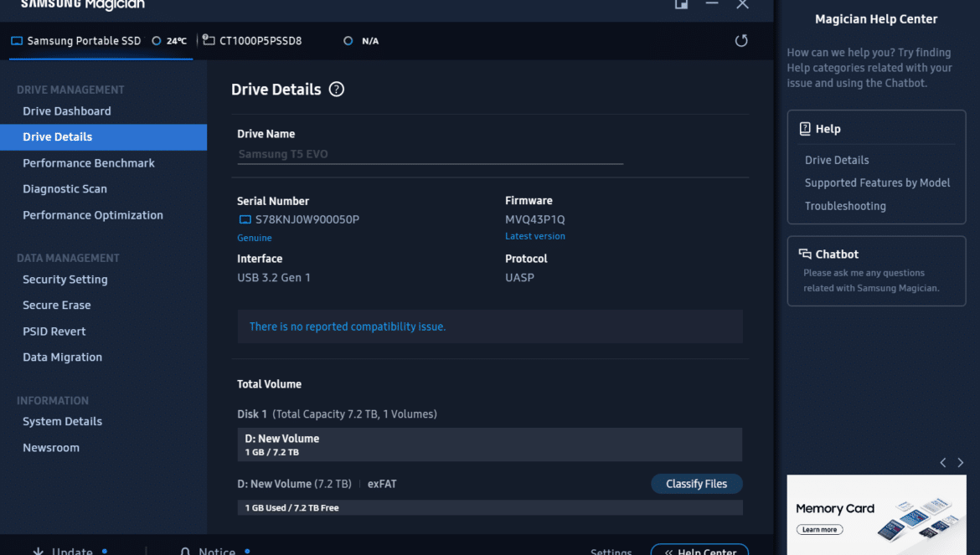
Task: Click the Drive Name input field
Action: pyautogui.click(x=430, y=154)
